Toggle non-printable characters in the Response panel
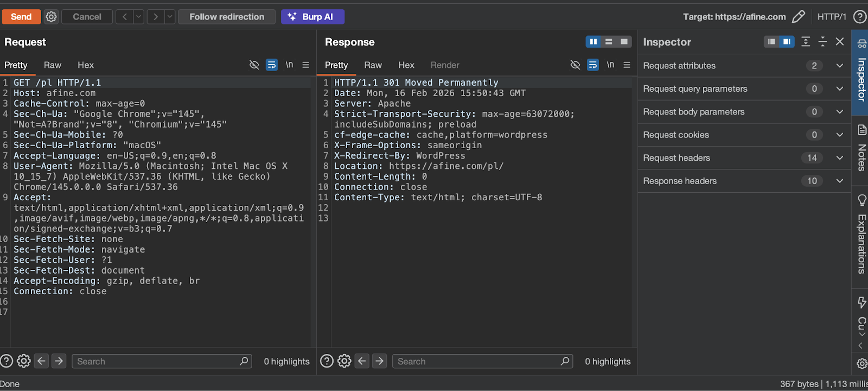Image resolution: width=868 pixels, height=391 pixels. (611, 65)
